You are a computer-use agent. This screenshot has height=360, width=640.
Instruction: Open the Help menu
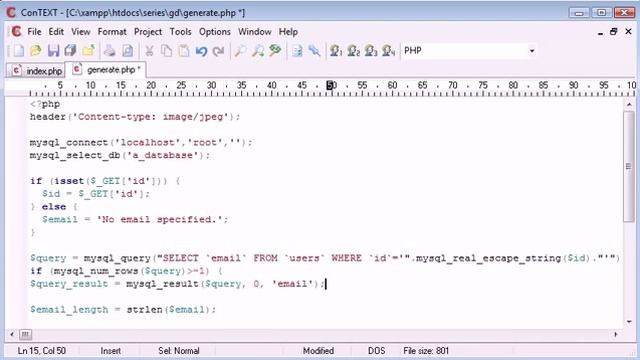tap(288, 31)
